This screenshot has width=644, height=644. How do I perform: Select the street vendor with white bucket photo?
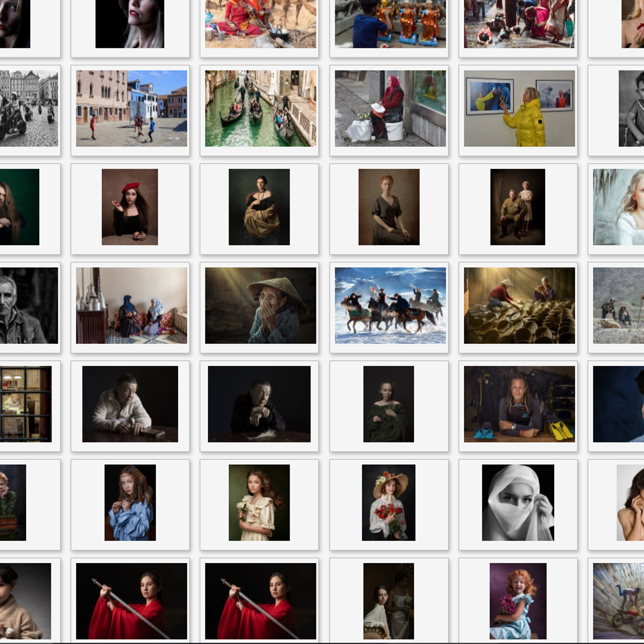390,109
